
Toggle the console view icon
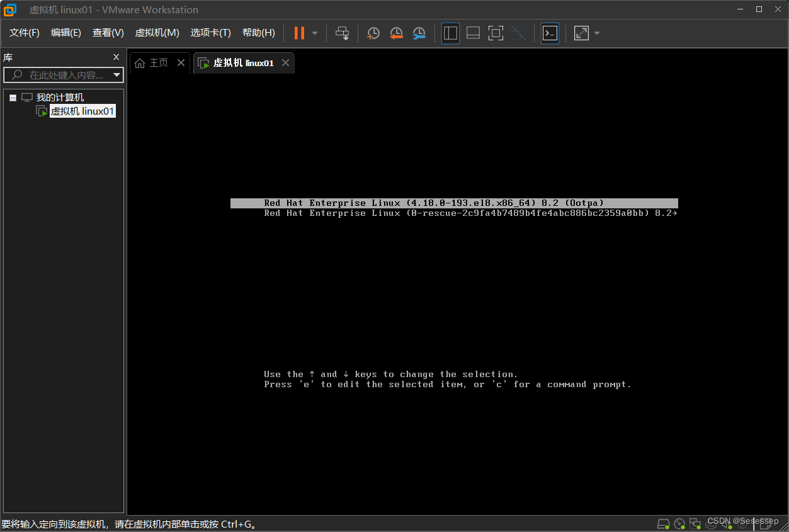click(550, 33)
